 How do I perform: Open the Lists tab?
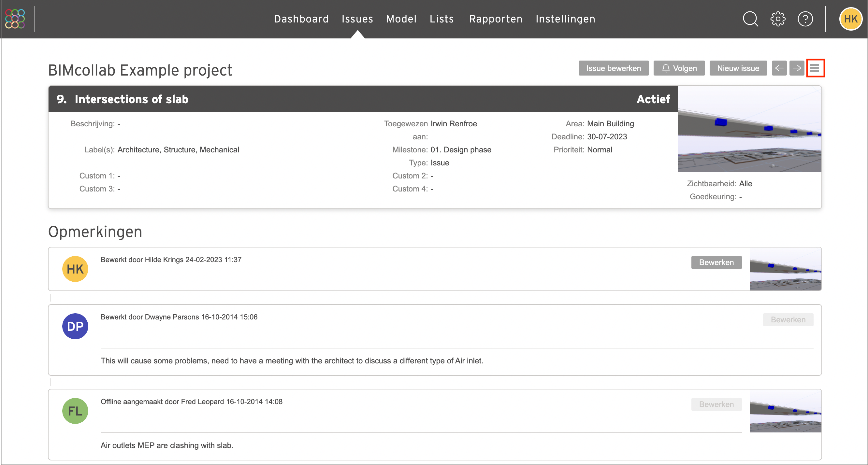[x=442, y=19]
